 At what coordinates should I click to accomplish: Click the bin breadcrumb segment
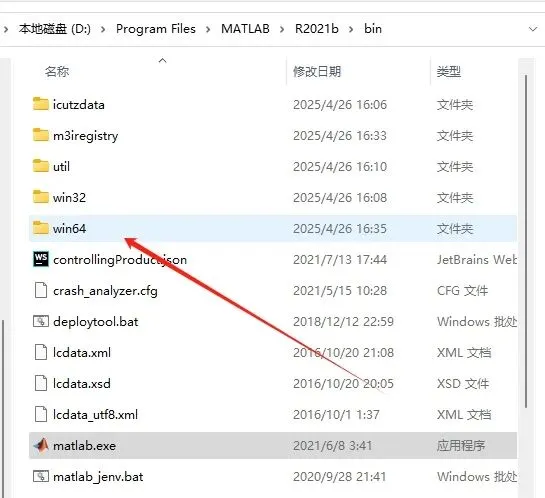[x=373, y=29]
